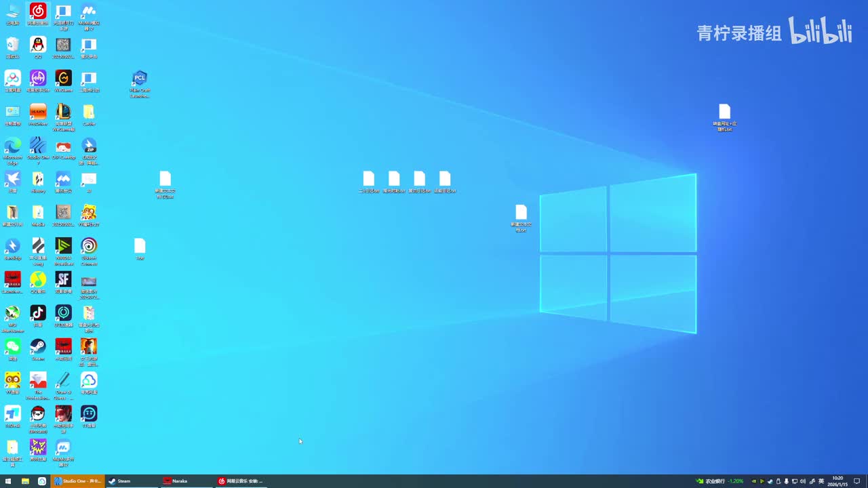Open File Explorer from the taskbar

(x=25, y=481)
